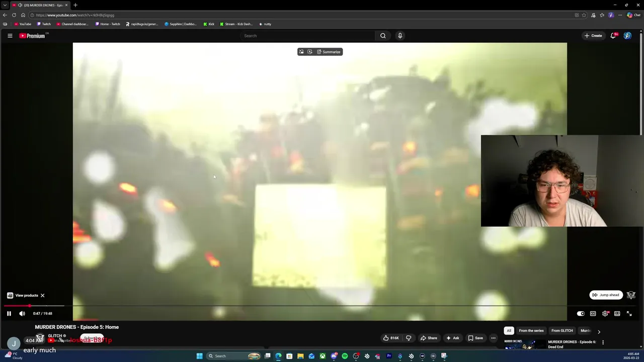Switch to theater mode

pyautogui.click(x=617, y=314)
